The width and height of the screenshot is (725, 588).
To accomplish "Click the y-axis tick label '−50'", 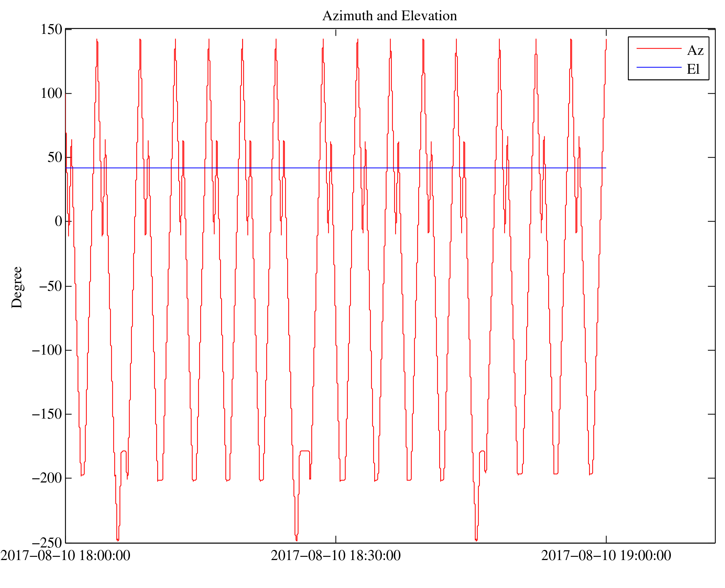I will point(51,286).
